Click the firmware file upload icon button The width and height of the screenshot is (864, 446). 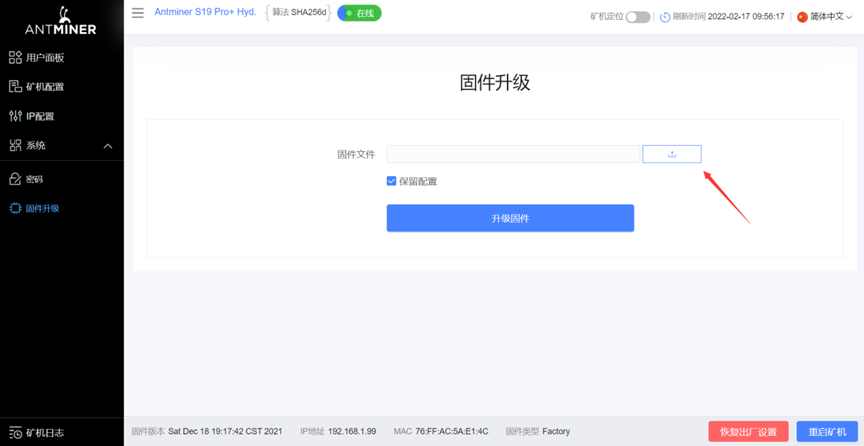(672, 154)
